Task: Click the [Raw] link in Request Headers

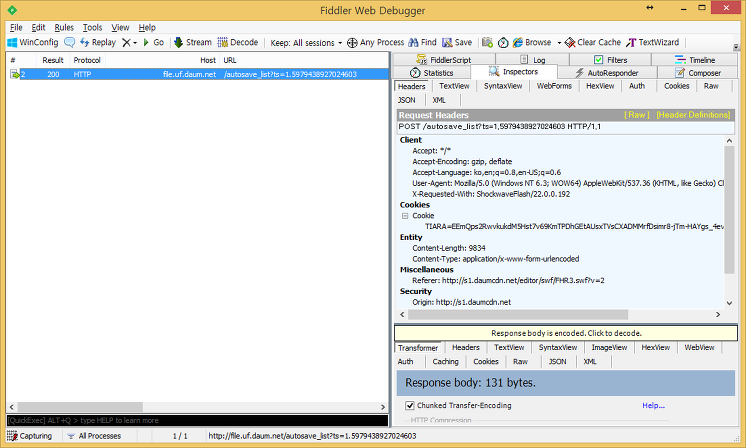Action: coord(637,115)
